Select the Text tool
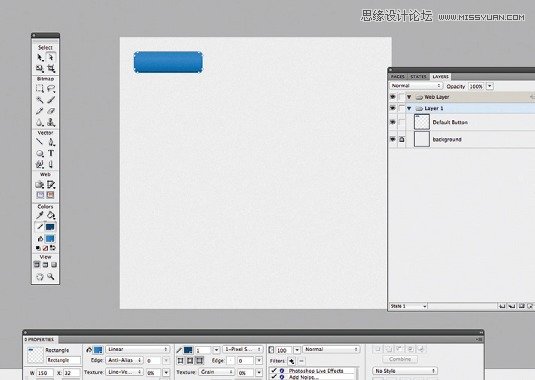Screen dimensions: 535x380 (51, 154)
